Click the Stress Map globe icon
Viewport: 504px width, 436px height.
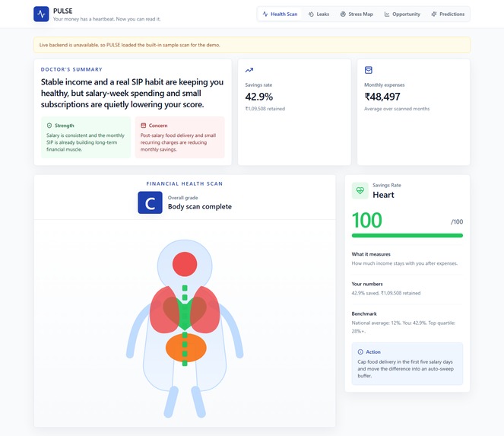click(x=343, y=14)
